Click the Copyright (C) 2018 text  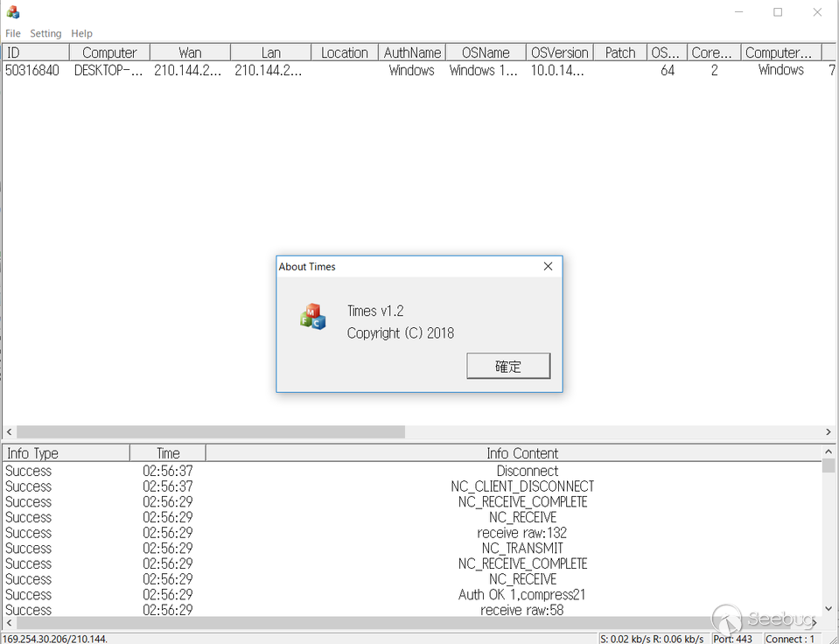[x=400, y=333]
